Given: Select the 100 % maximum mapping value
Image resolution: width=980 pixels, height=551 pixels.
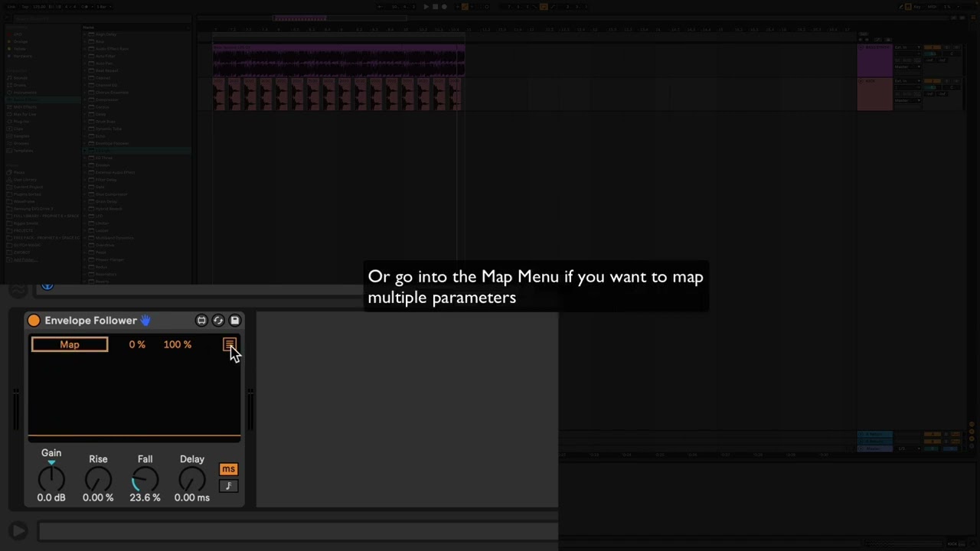Looking at the screenshot, I should click(178, 344).
